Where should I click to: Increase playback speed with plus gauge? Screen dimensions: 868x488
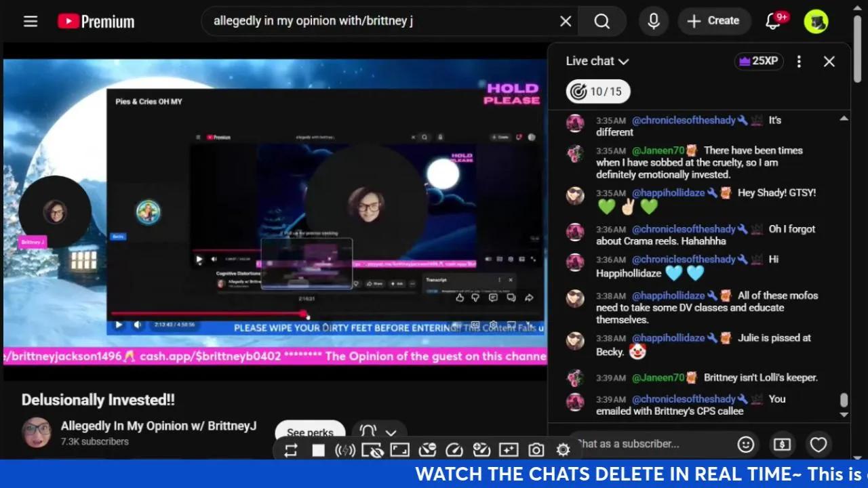[x=481, y=450]
